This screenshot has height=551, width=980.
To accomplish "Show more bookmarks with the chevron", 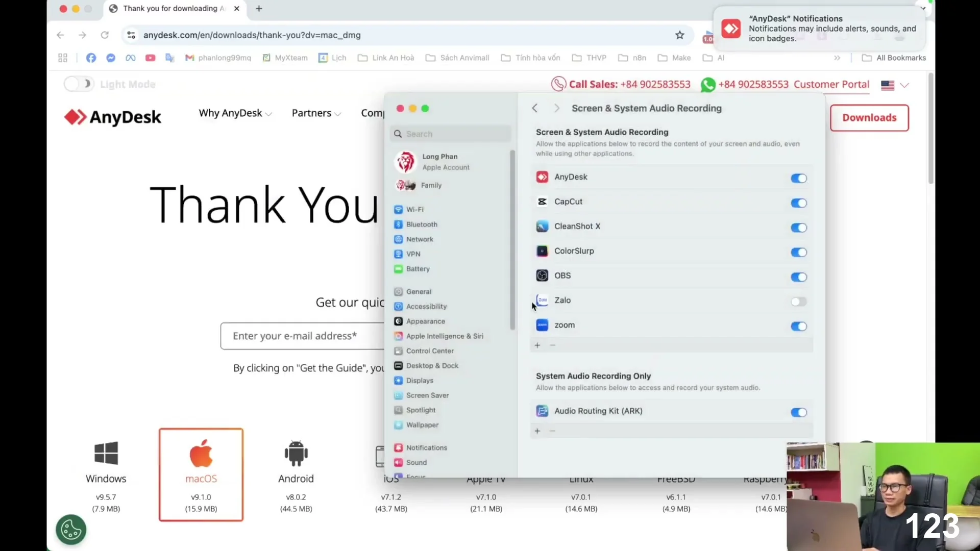I will point(837,58).
